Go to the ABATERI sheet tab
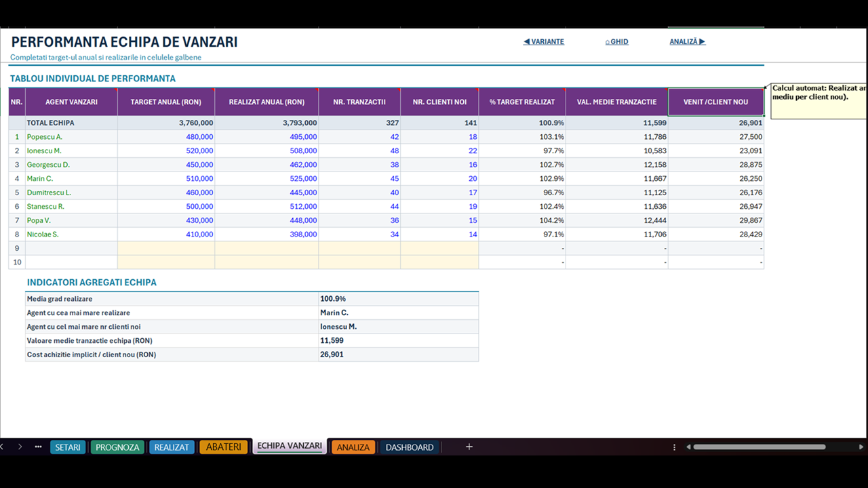This screenshot has height=488, width=868. point(224,447)
